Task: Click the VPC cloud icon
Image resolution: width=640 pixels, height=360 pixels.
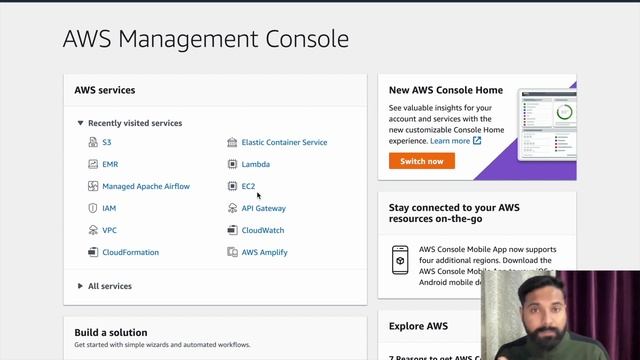Action: [x=93, y=230]
